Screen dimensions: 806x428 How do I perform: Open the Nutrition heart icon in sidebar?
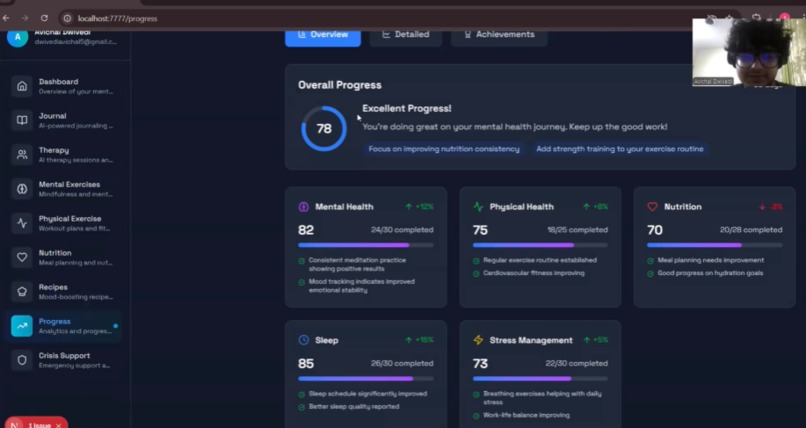[x=22, y=257]
